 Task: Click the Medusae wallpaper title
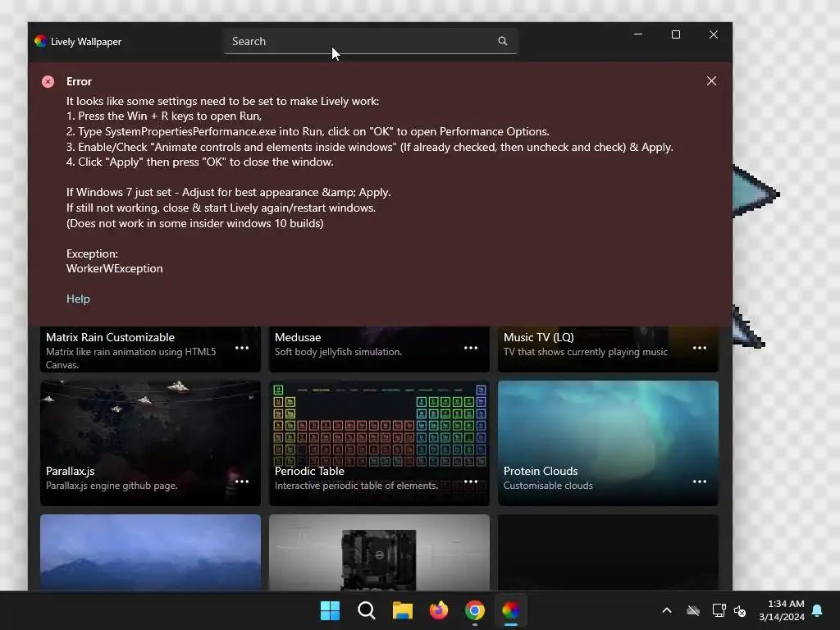[x=298, y=337]
